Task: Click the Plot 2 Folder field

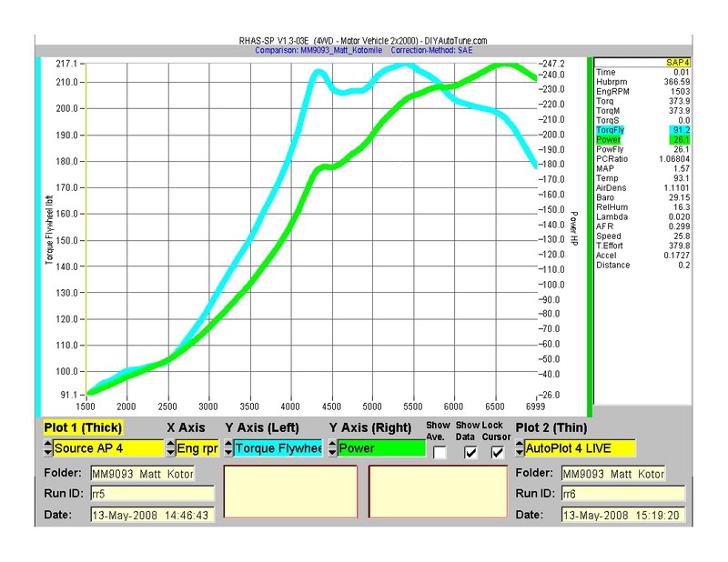Action: pyautogui.click(x=613, y=474)
